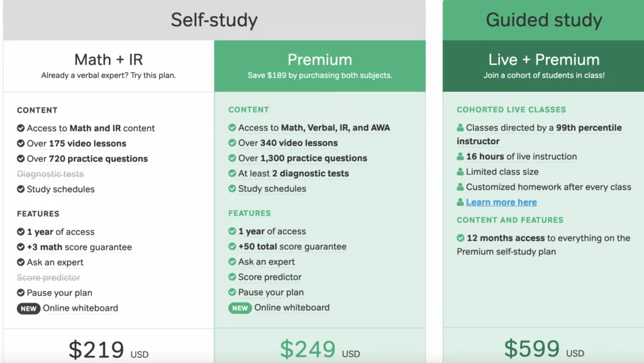
Task: Click person icon beside 16 hours of live instruction
Action: click(x=460, y=157)
